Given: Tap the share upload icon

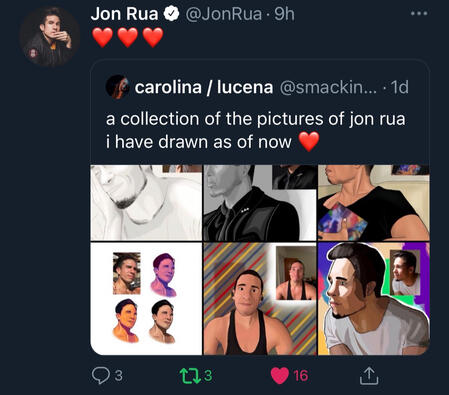Looking at the screenshot, I should (x=369, y=376).
